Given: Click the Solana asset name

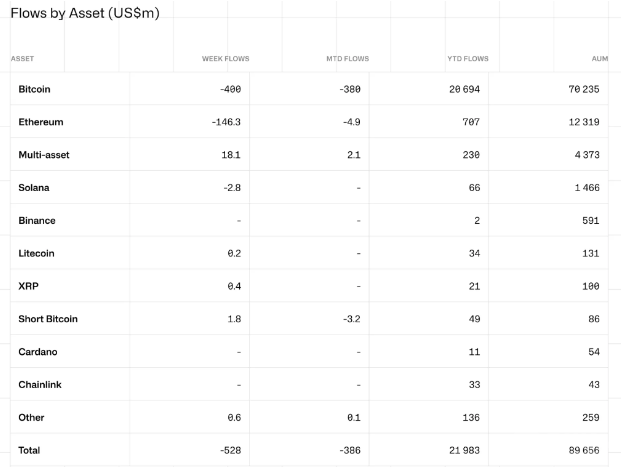Looking at the screenshot, I should point(34,188).
